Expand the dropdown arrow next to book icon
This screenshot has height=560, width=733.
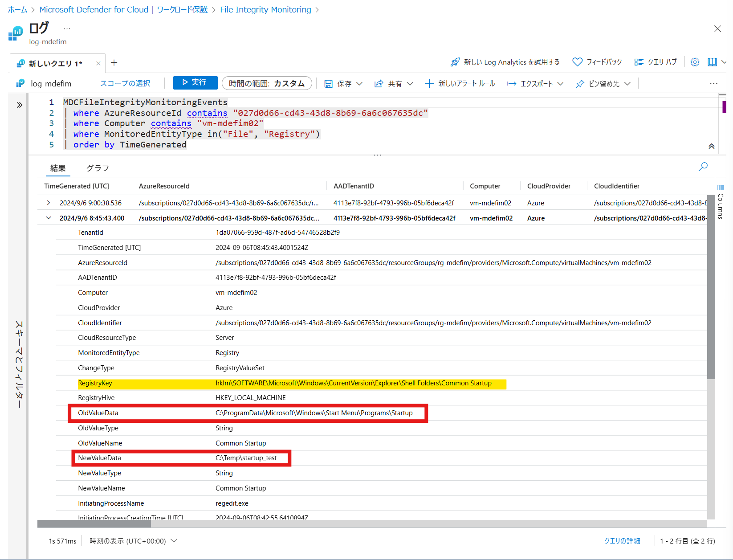724,62
